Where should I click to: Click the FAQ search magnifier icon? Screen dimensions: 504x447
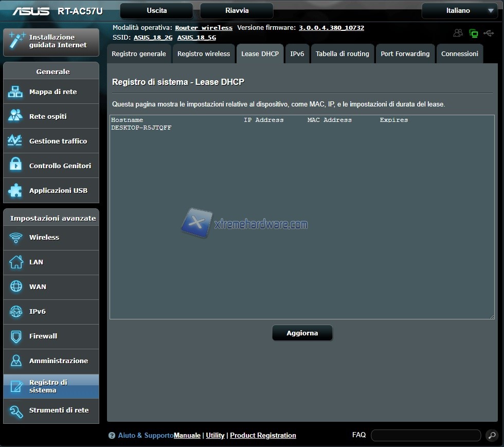click(x=491, y=436)
